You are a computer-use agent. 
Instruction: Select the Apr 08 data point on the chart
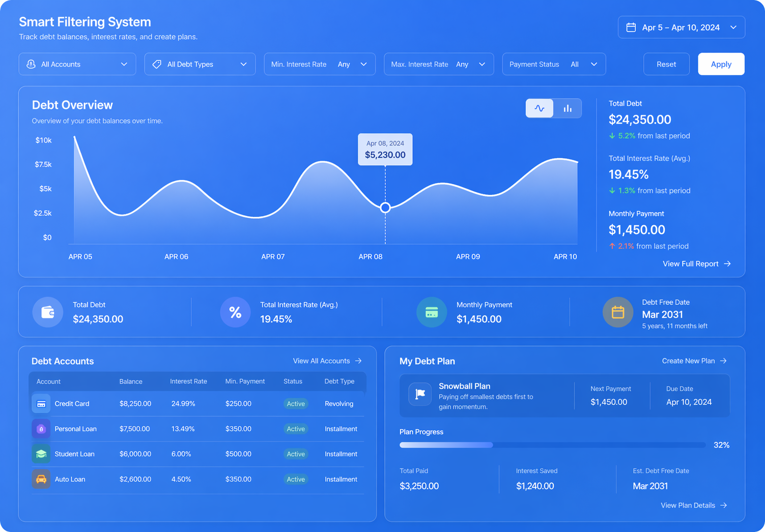(x=385, y=208)
